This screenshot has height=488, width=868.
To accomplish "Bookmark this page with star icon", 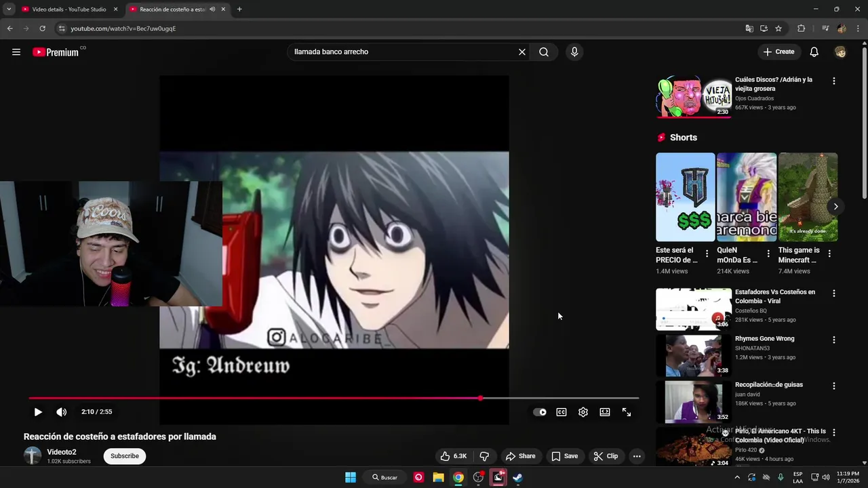I will pos(778,28).
